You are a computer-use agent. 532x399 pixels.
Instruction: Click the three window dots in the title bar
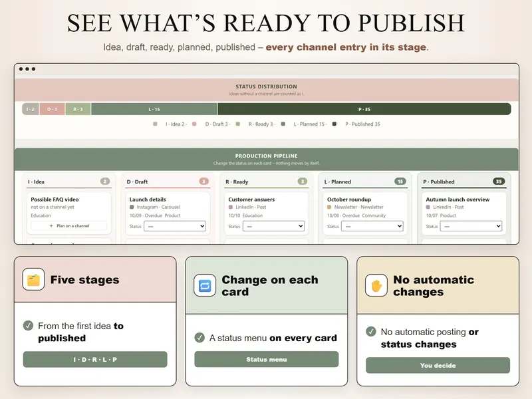click(27, 69)
